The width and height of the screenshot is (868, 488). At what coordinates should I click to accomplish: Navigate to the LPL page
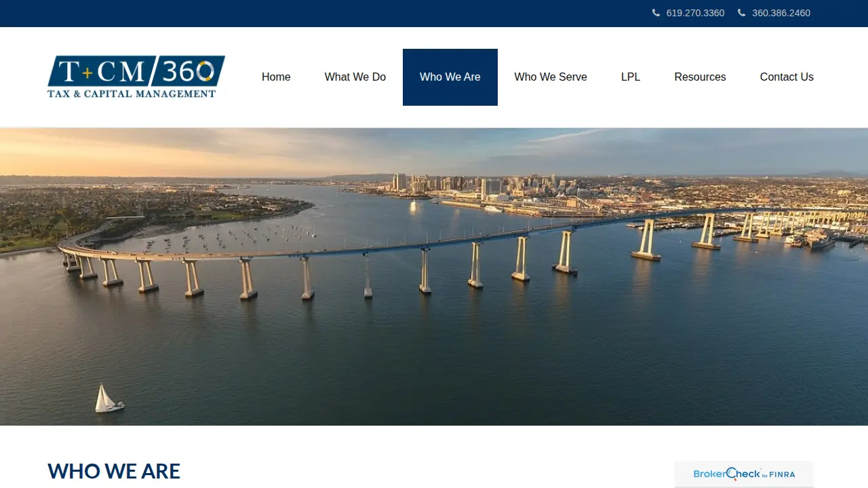(x=631, y=77)
